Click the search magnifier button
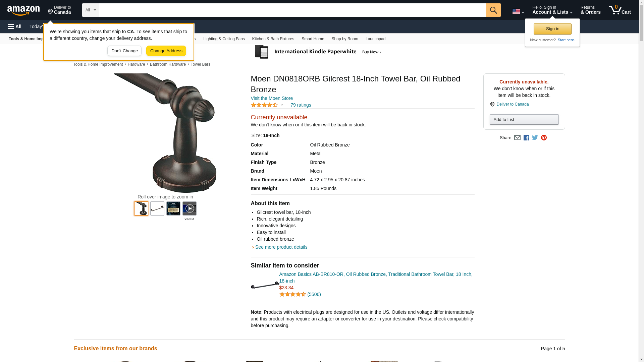This screenshot has height=362, width=644. [493, 10]
